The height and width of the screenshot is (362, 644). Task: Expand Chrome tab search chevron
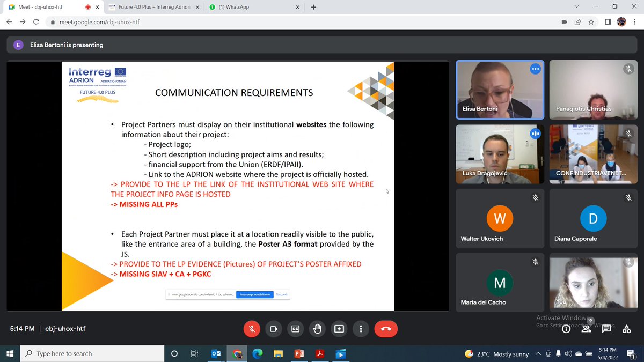click(576, 6)
